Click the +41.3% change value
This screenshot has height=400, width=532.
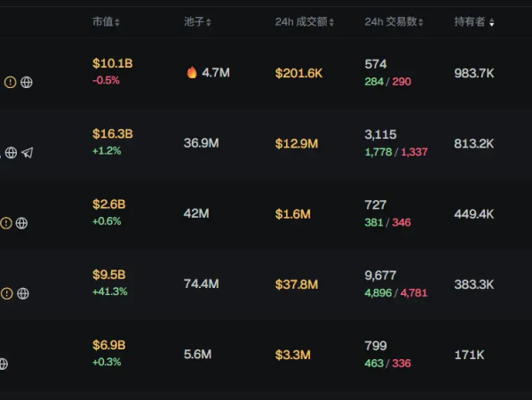click(110, 292)
